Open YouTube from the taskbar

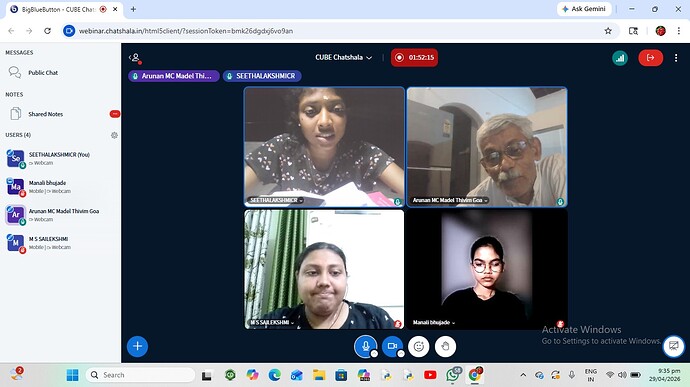[x=430, y=375]
